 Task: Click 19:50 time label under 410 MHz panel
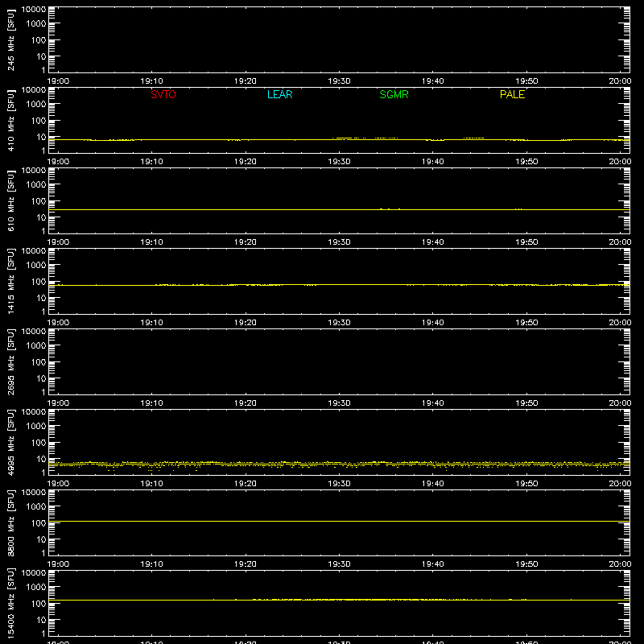tap(526, 162)
